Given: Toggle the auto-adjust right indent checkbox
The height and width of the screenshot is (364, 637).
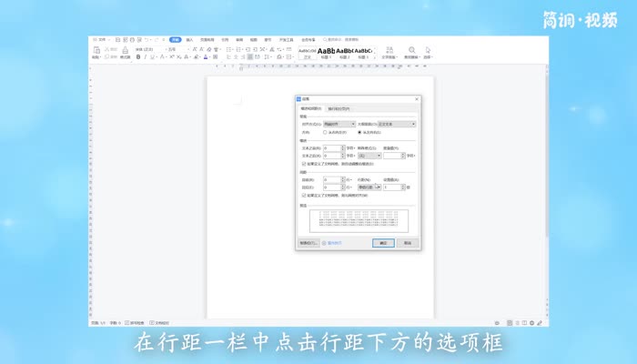Looking at the screenshot, I should tap(304, 164).
